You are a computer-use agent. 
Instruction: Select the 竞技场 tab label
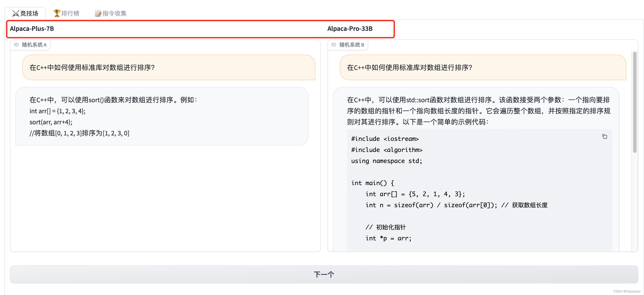29,13
